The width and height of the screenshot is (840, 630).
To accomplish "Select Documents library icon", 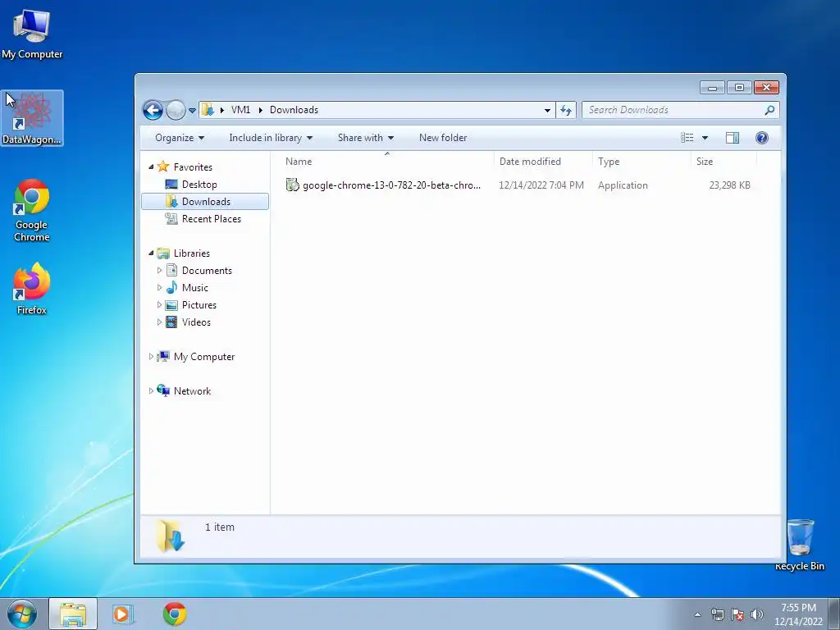I will [171, 270].
